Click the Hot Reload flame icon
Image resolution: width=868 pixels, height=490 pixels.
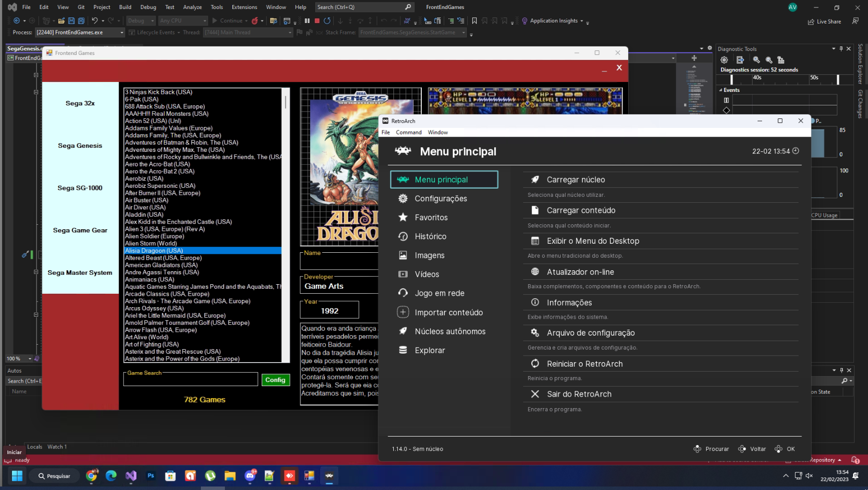(255, 20)
